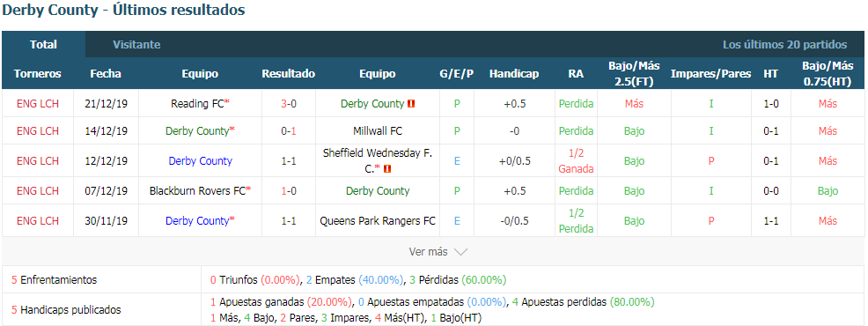This screenshot has height=326, width=868.
Task: Open Millwall FC team link
Action: (x=378, y=131)
